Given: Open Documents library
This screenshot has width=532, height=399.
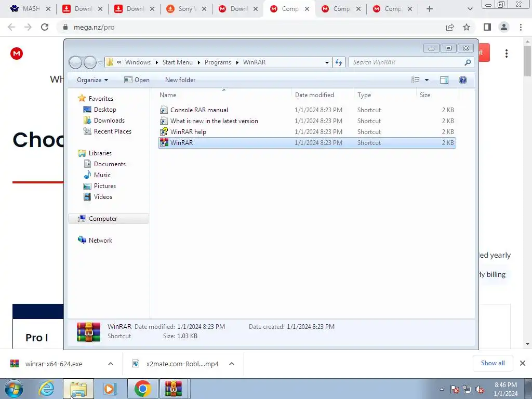Looking at the screenshot, I should click(110, 164).
